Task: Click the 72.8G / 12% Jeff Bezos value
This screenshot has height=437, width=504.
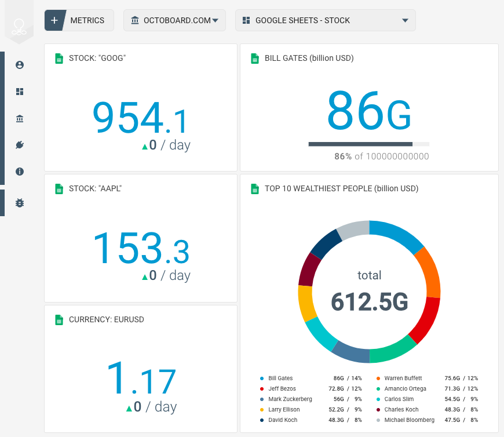Action: pyautogui.click(x=345, y=389)
